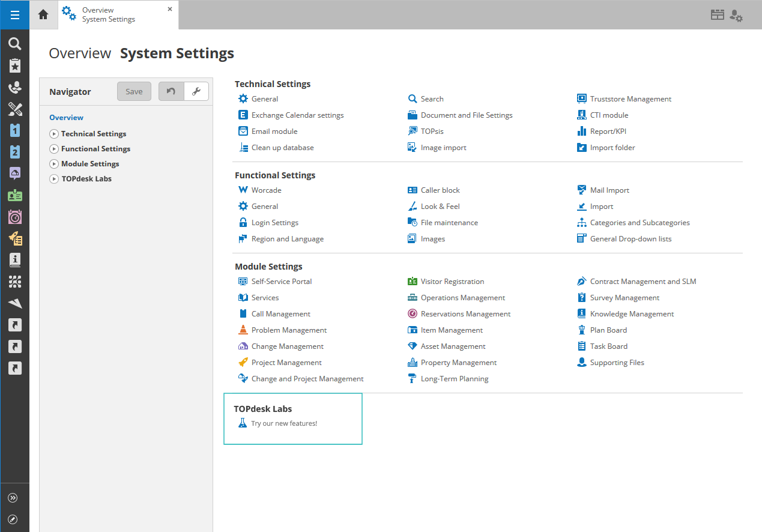Screen dimensions: 762x532
Task: Click the wrench icon in Navigator
Action: pyautogui.click(x=196, y=91)
